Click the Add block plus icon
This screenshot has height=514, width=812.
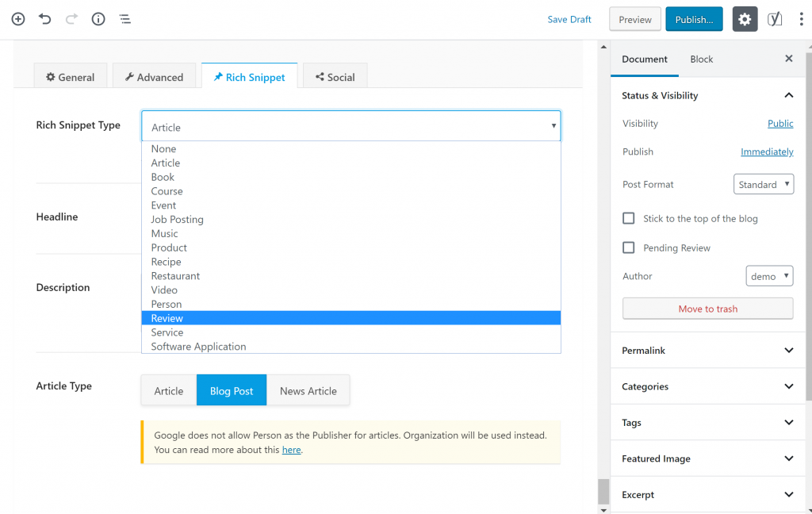(x=18, y=19)
